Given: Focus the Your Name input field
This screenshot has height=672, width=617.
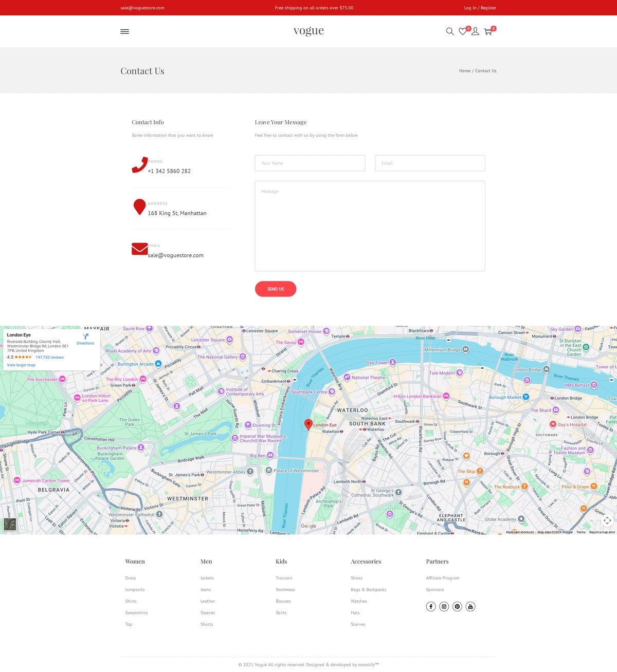Looking at the screenshot, I should (x=310, y=163).
